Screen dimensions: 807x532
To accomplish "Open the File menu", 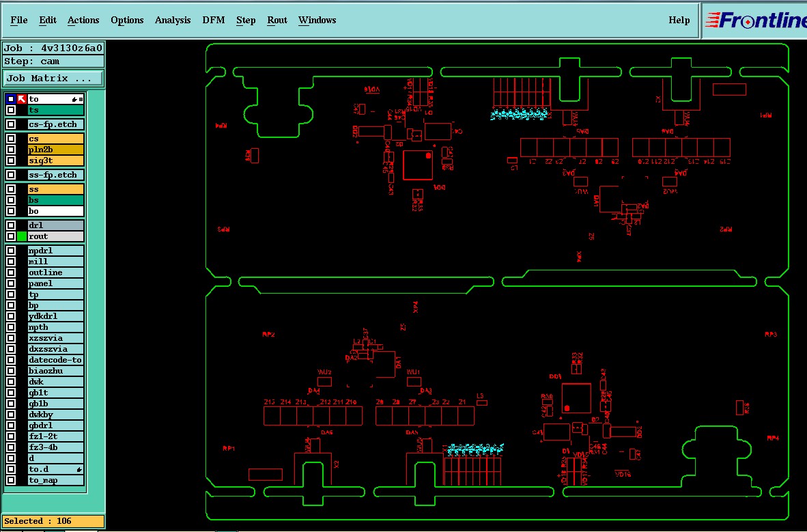I will coord(19,20).
